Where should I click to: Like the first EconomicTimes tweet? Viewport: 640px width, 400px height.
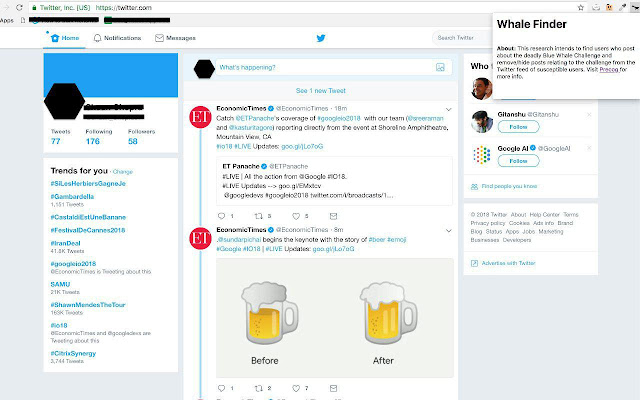296,216
